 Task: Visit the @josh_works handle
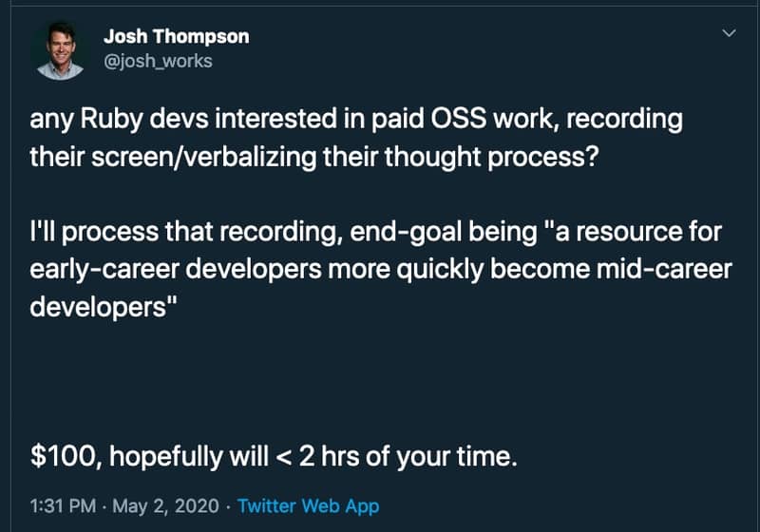pos(158,62)
